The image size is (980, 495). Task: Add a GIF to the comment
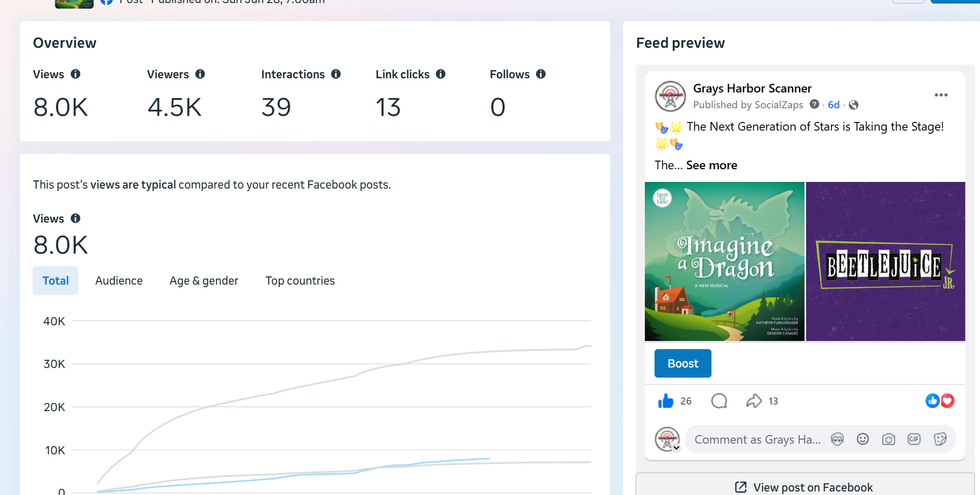click(914, 439)
